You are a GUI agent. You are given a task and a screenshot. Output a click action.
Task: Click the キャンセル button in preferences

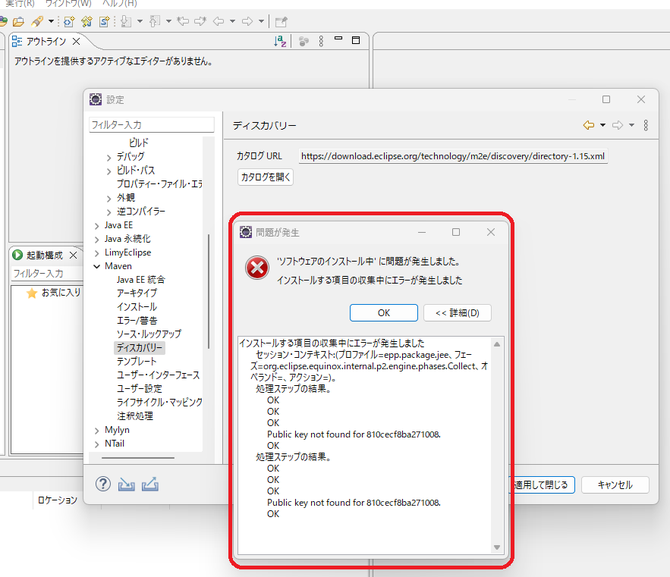[x=615, y=485]
